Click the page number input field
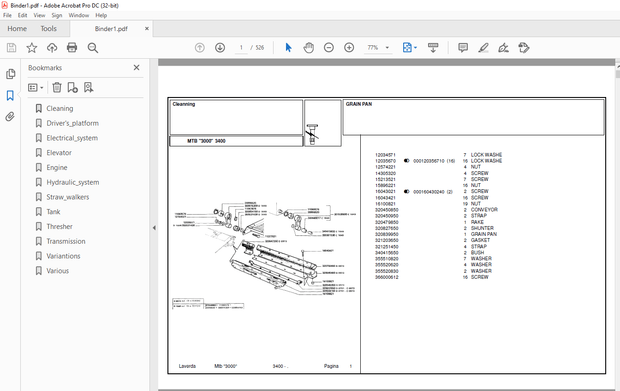Screen dimensions: 620x391 click(x=241, y=48)
